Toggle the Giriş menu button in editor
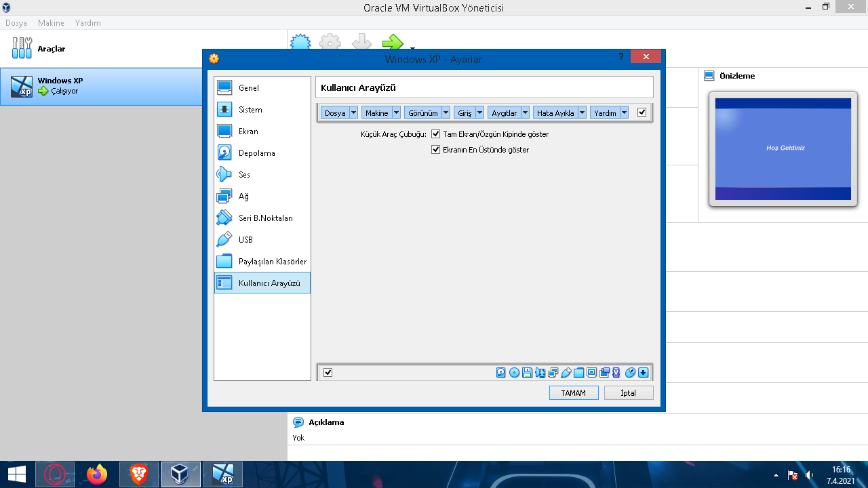 pyautogui.click(x=465, y=113)
